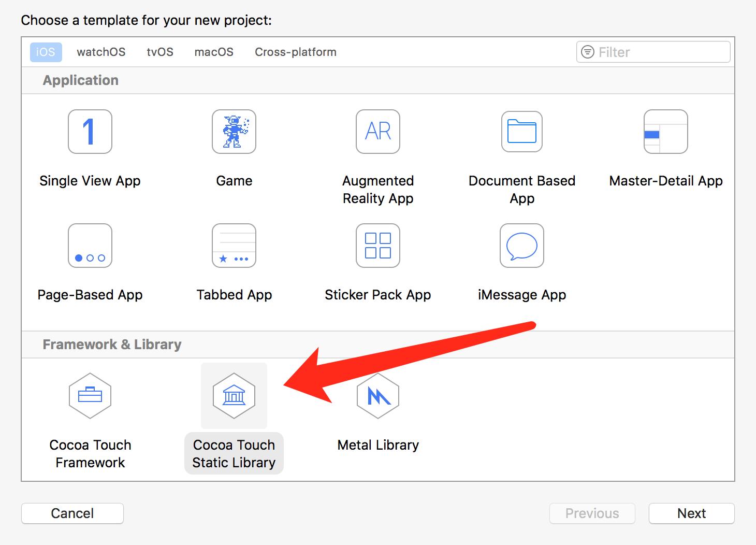Click the Cancel button

pos(72,513)
